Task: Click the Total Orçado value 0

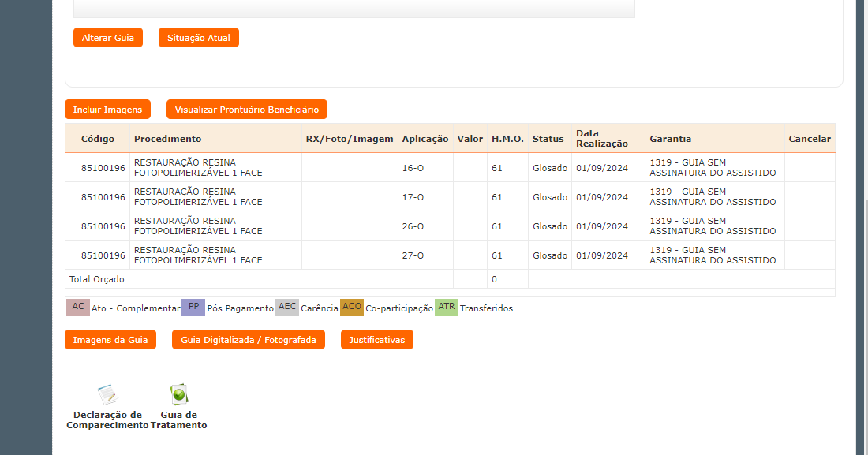Action: [x=494, y=279]
